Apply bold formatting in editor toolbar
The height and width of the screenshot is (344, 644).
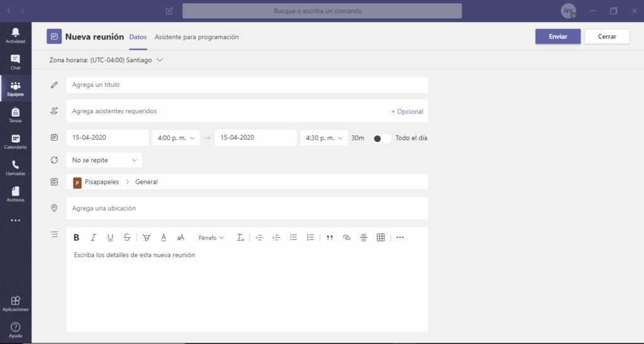tap(76, 238)
